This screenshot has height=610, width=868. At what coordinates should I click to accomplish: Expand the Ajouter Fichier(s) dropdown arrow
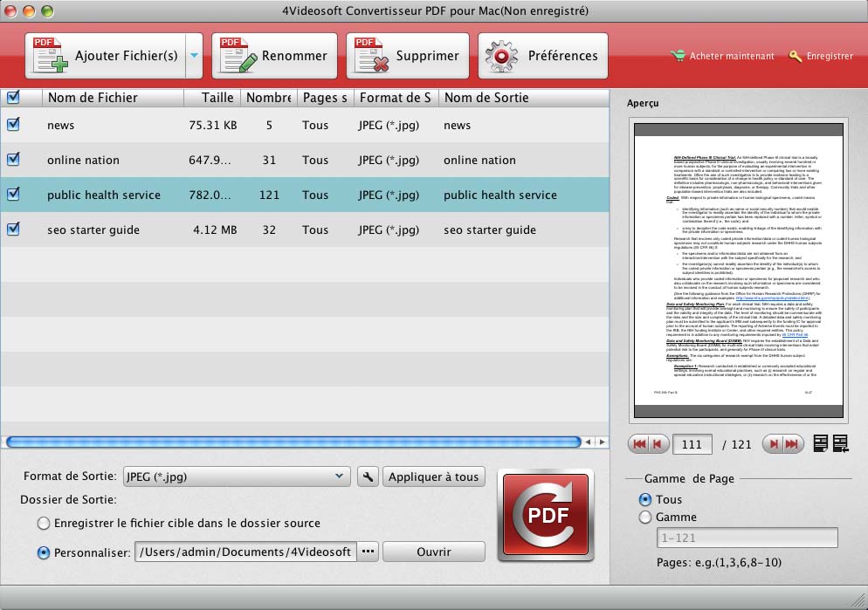(x=194, y=56)
